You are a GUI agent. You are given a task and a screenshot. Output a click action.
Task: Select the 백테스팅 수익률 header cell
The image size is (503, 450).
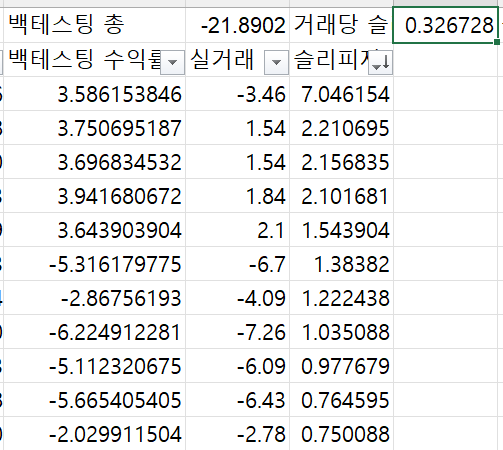[x=94, y=59]
